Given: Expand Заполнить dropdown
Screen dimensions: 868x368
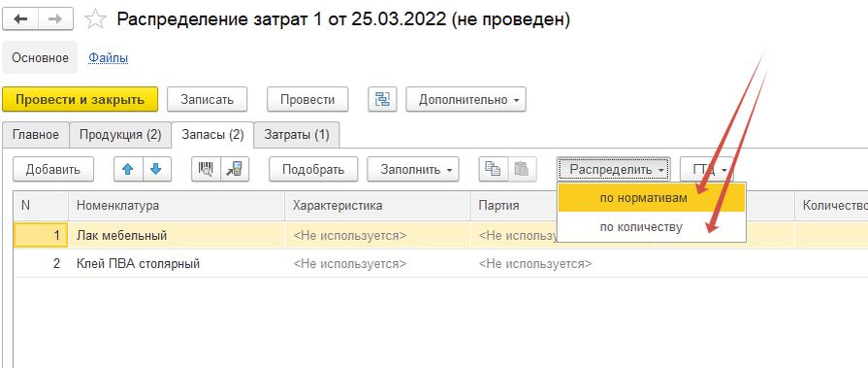Looking at the screenshot, I should [x=413, y=170].
